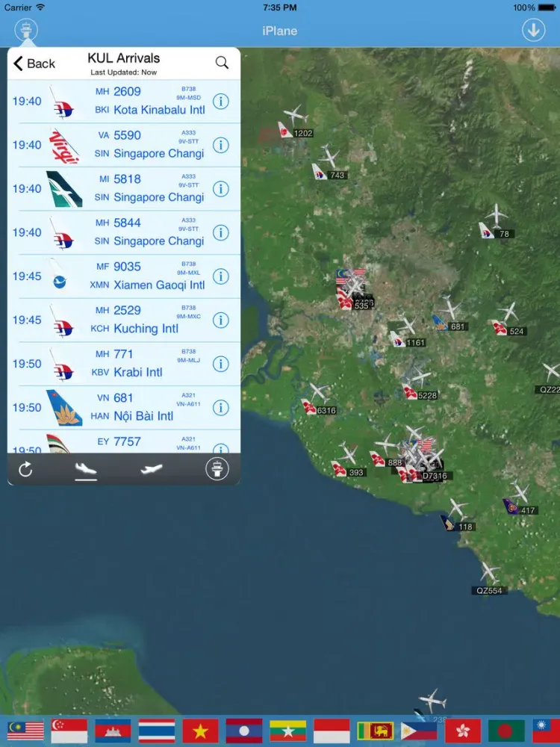Choose the Malaysia flag
The width and height of the screenshot is (560, 747).
[25, 731]
